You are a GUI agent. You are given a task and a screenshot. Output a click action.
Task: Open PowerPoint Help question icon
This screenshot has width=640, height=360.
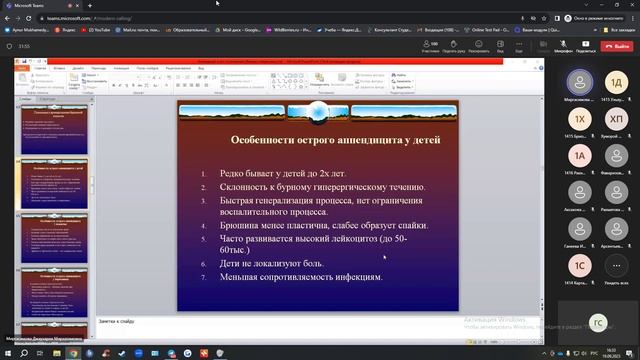[541, 68]
